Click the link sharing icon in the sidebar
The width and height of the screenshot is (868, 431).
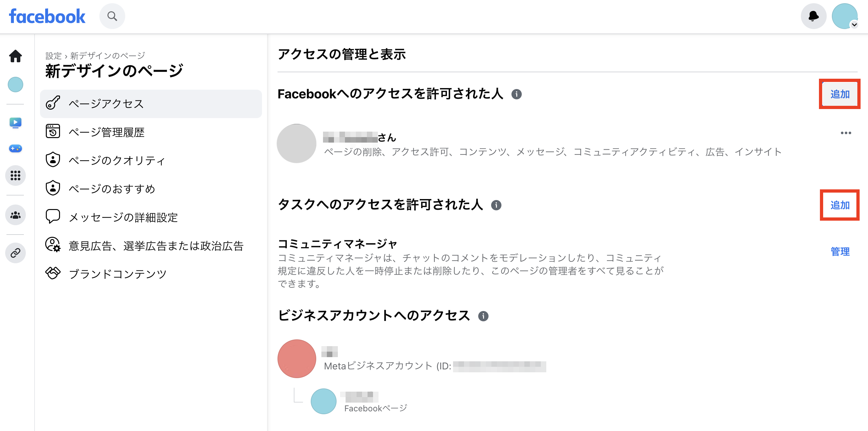(x=15, y=253)
